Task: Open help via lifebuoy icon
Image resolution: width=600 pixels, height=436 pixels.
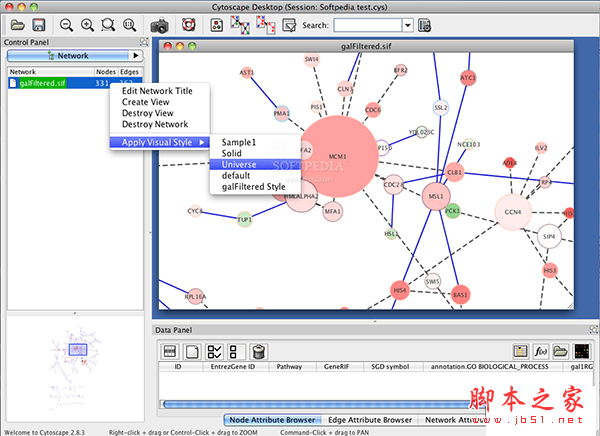Action: click(x=189, y=25)
